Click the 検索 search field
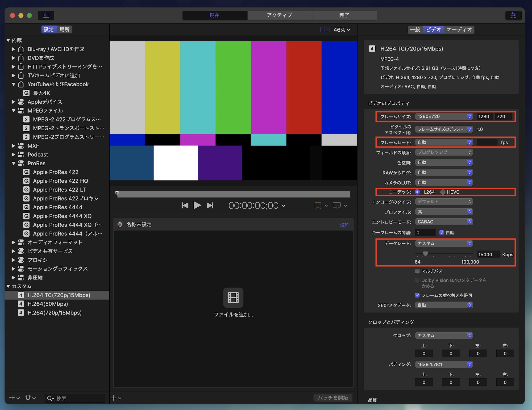The image size is (532, 410). click(77, 398)
